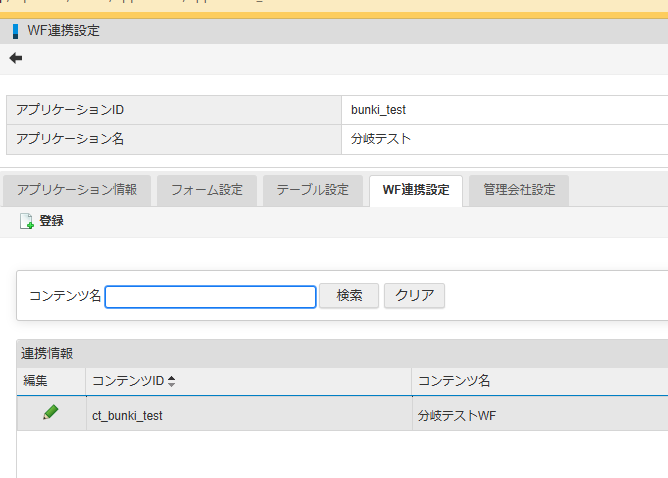Focus the コンテンツ名 search input field
This screenshot has height=478, width=668.
[x=210, y=296]
